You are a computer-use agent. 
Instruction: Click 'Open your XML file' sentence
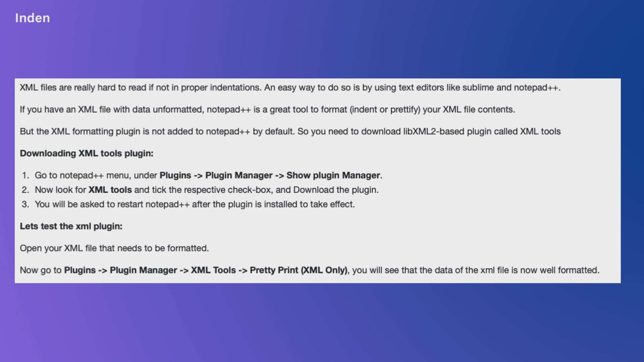pos(114,248)
